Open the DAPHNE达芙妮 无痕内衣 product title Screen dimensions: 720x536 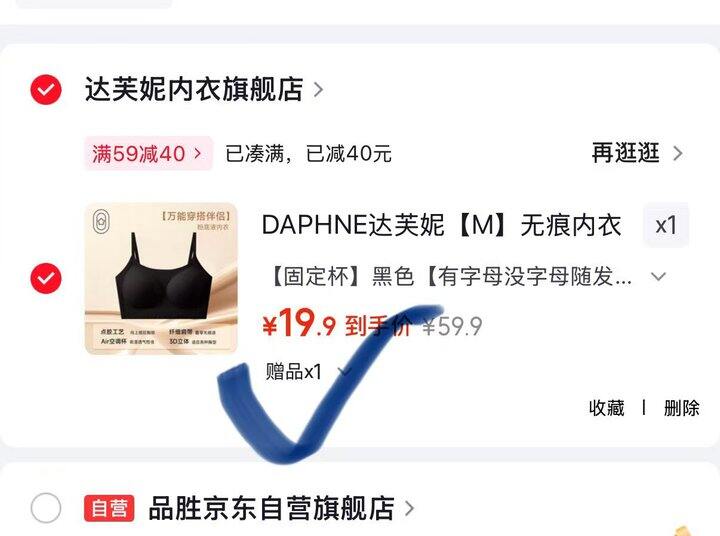coord(441,225)
